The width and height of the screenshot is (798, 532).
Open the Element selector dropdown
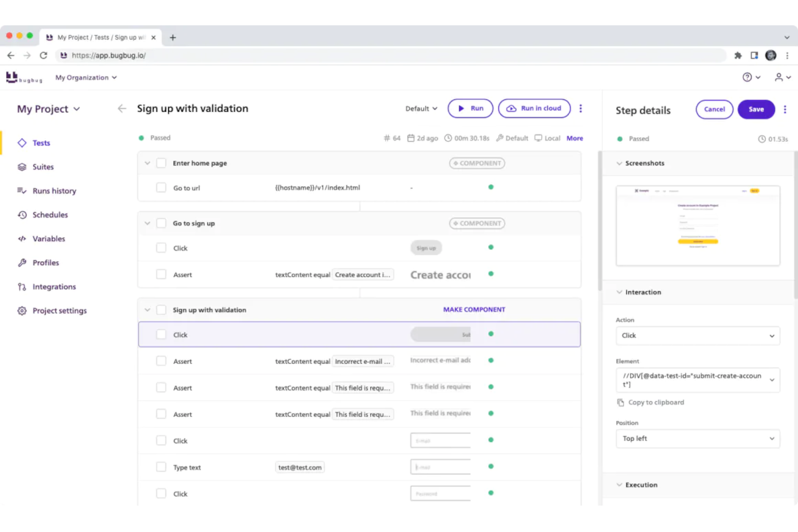pos(698,380)
